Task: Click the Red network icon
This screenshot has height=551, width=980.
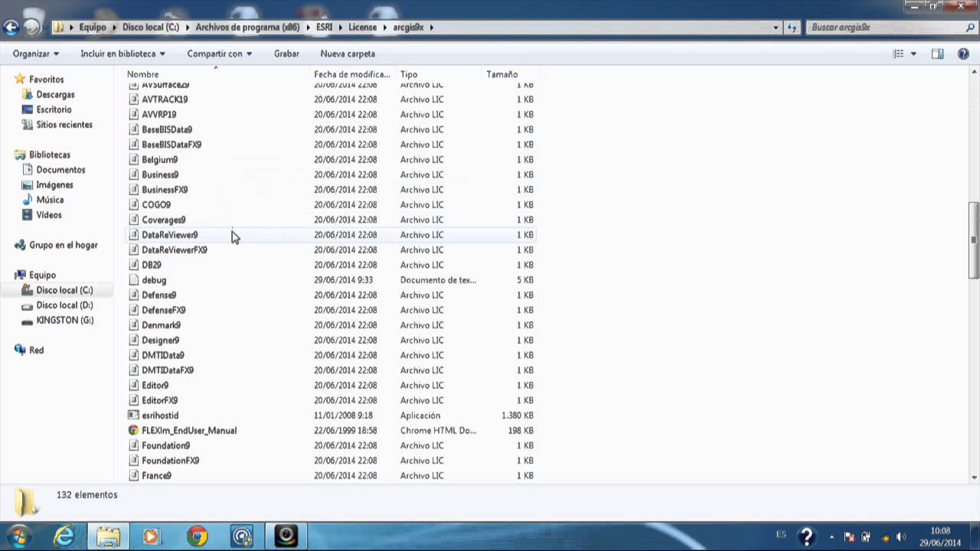Action: [x=20, y=350]
